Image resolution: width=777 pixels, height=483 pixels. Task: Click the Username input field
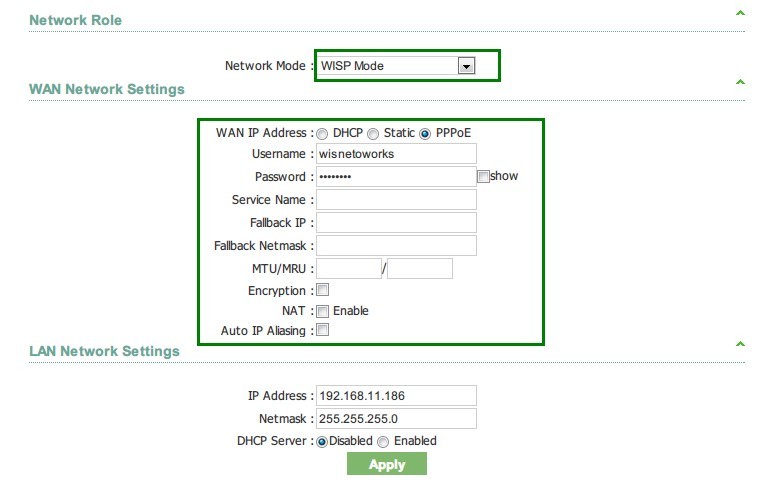pyautogui.click(x=396, y=154)
